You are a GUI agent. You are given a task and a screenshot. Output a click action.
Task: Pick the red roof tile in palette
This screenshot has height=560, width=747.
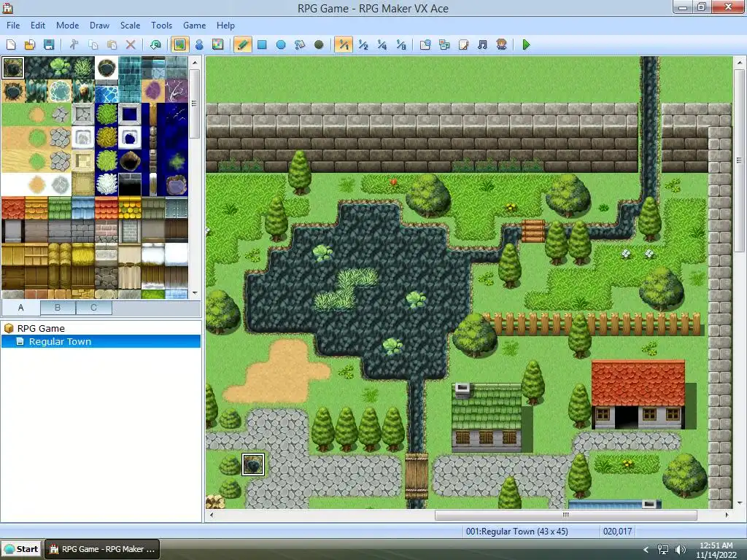[13, 208]
